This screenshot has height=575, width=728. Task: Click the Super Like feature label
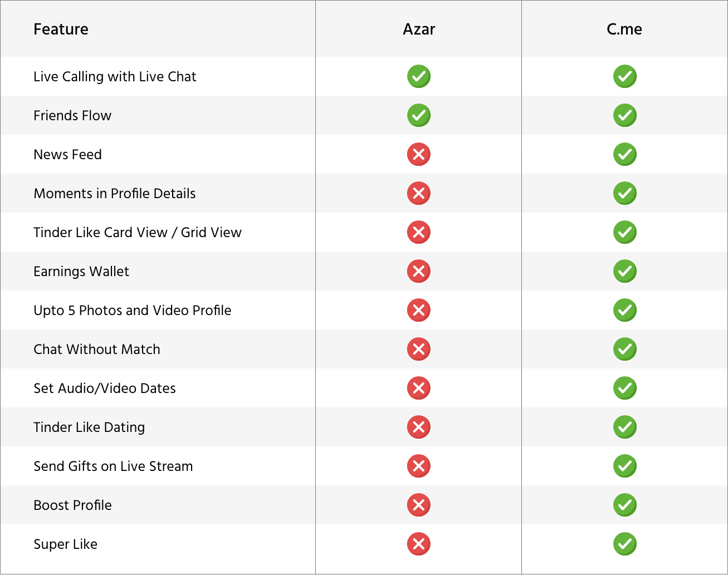(x=65, y=544)
